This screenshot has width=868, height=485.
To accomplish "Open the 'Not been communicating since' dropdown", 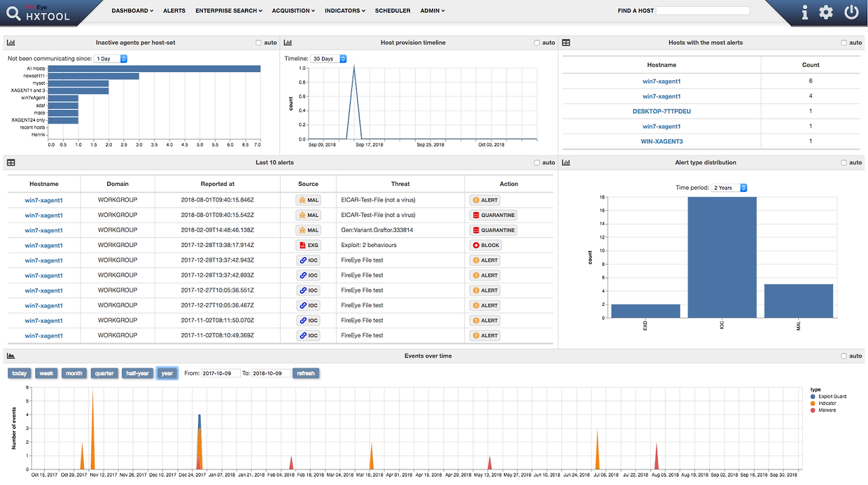I will 111,58.
